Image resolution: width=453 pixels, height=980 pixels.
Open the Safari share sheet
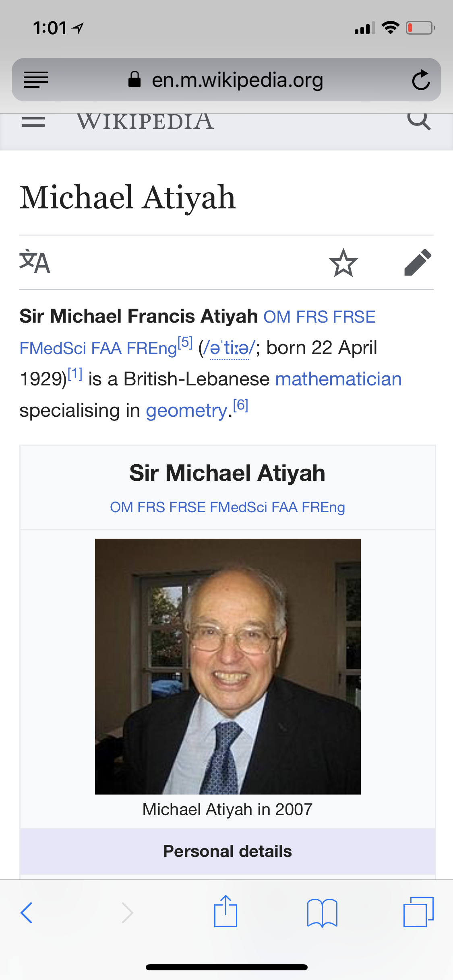[225, 912]
